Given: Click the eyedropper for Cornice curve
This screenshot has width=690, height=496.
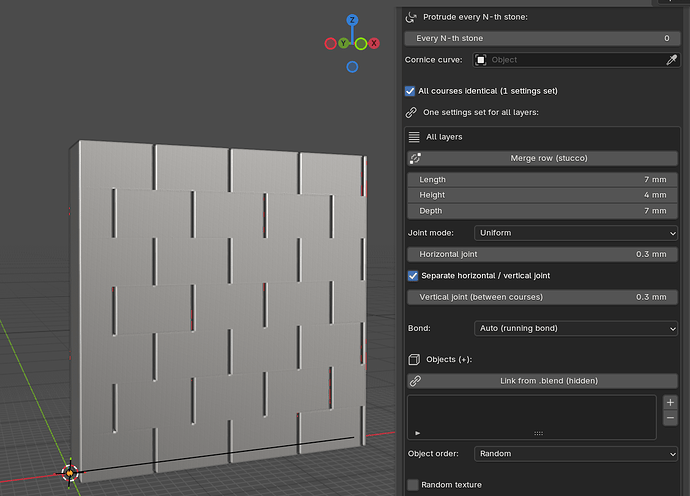Looking at the screenshot, I should [x=671, y=60].
